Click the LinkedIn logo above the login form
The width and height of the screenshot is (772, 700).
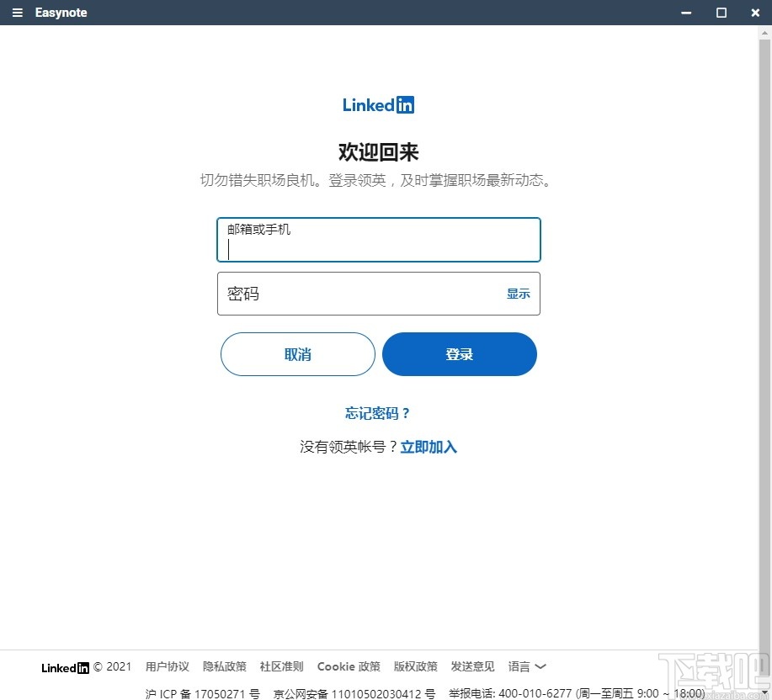(x=378, y=104)
